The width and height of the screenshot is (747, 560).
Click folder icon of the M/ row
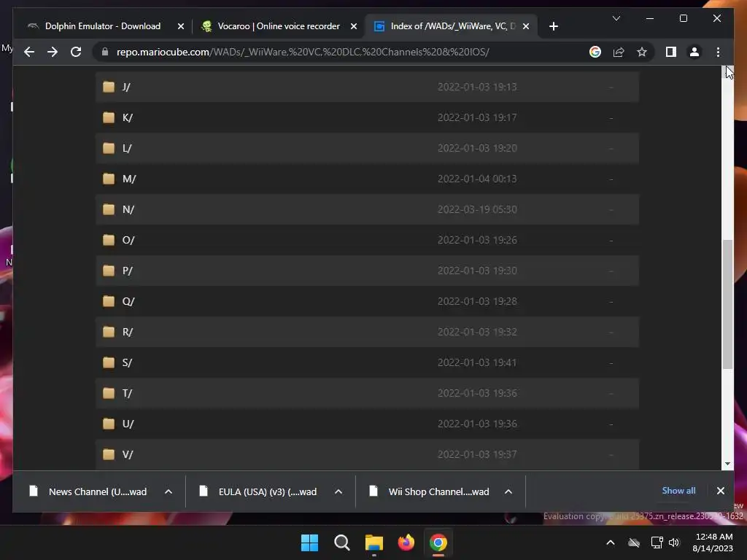pos(109,179)
